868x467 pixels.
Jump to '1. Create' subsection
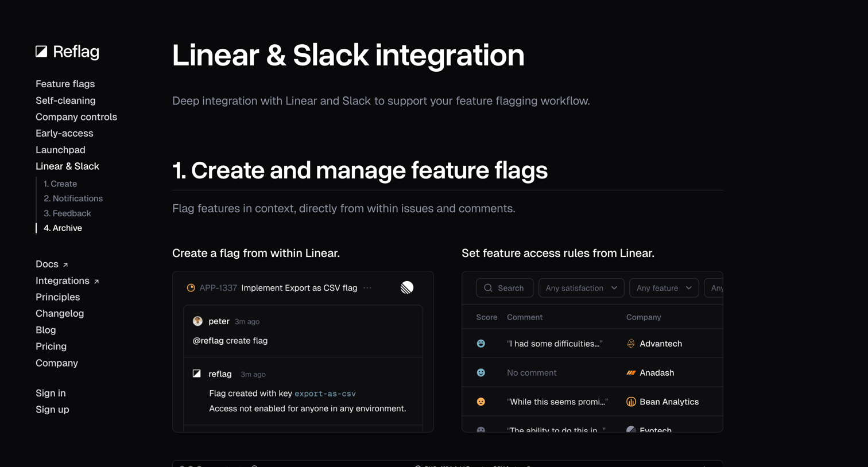point(60,184)
